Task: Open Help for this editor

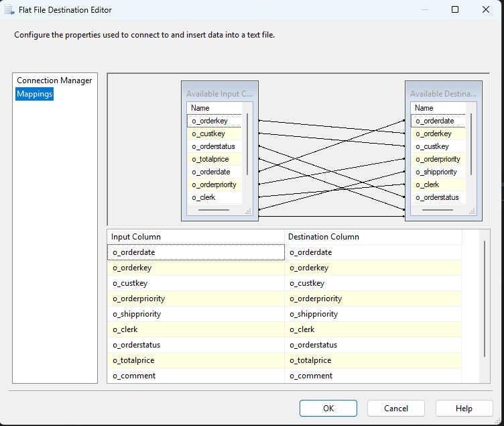Action: [x=464, y=409]
